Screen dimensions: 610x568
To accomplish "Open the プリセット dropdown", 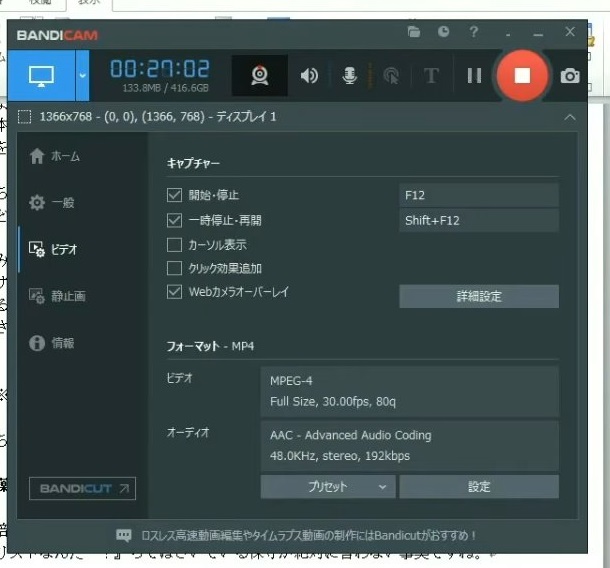I will (x=328, y=486).
